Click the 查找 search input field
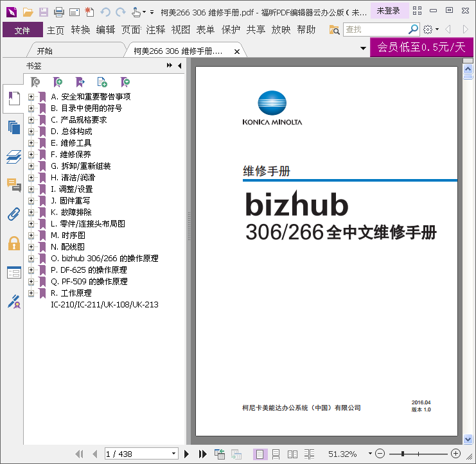Viewport: 476px width, 464px height. tap(376, 30)
